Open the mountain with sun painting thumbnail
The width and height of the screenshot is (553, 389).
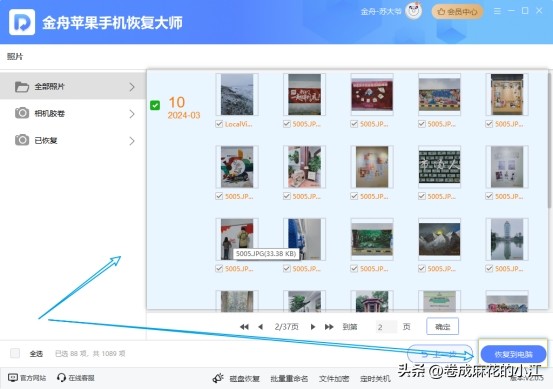(439, 239)
